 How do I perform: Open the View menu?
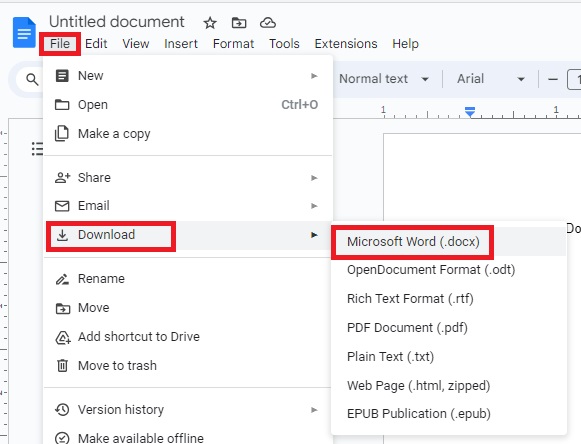136,44
